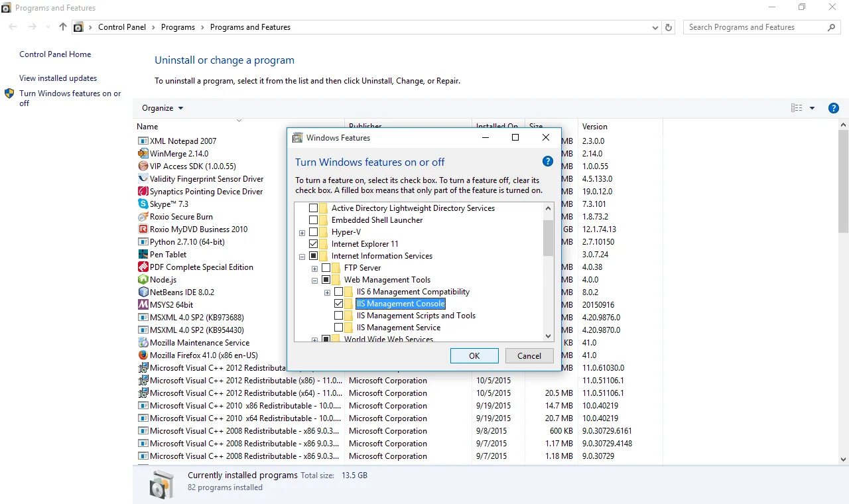Open help in Windows Features dialog
The image size is (849, 504).
(x=547, y=161)
